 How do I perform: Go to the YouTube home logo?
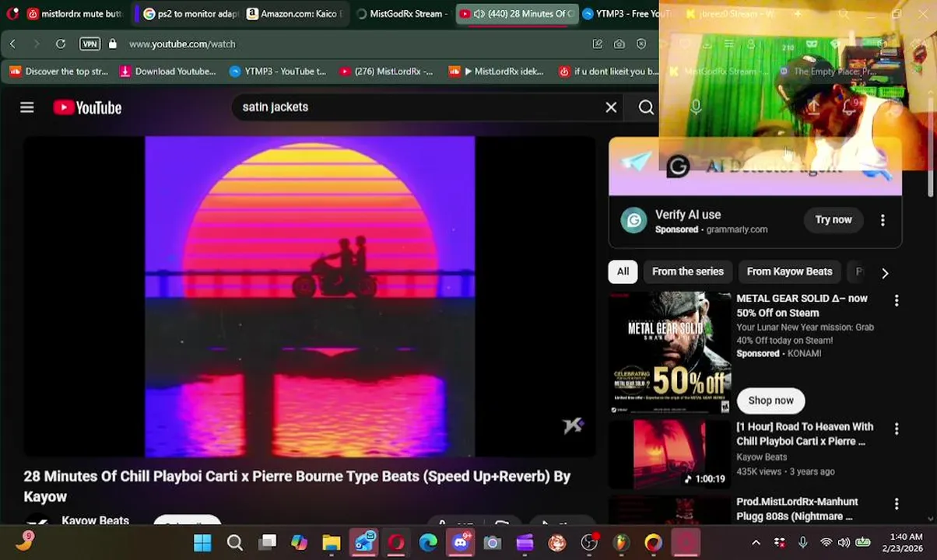click(x=87, y=107)
